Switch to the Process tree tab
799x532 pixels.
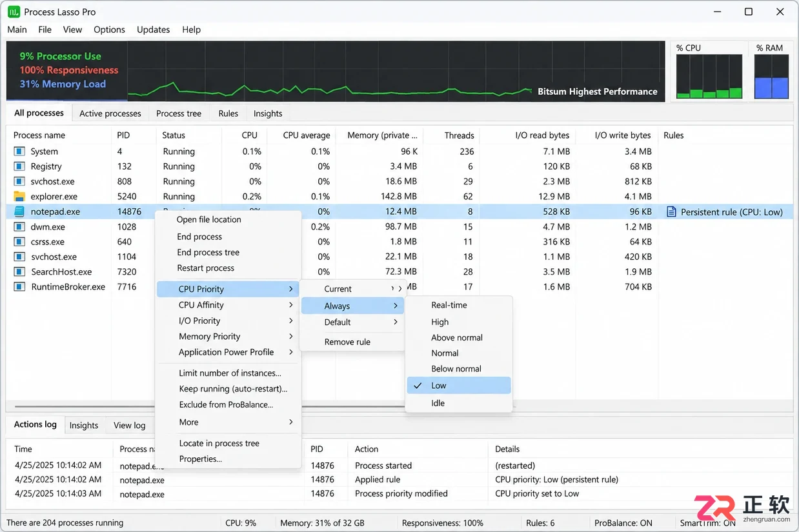click(179, 113)
